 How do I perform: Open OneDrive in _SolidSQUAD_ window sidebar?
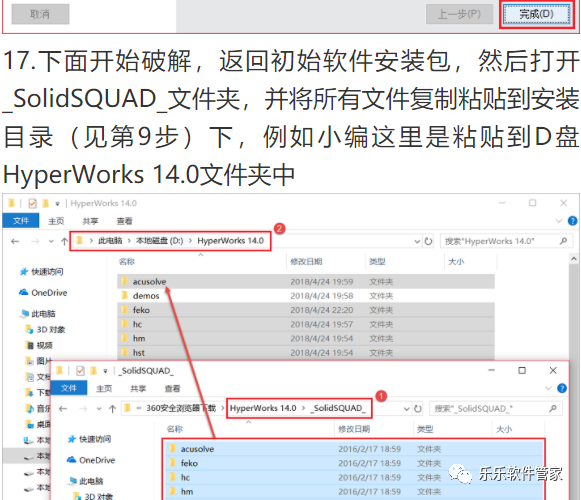click(91, 460)
